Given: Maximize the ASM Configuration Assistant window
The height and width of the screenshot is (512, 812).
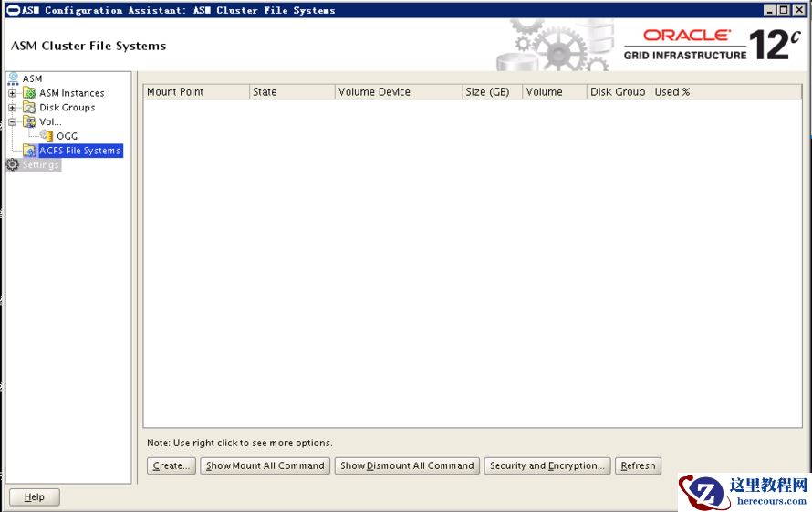Looking at the screenshot, I should point(784,10).
